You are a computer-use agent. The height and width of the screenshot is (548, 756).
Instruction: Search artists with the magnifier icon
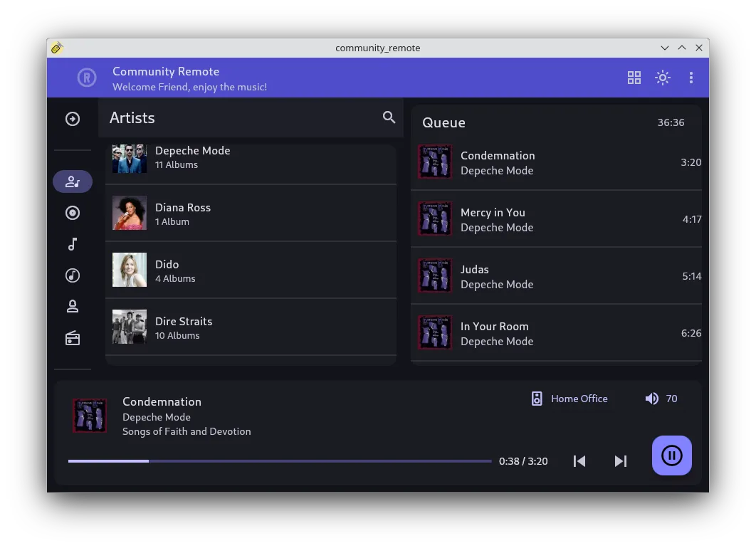point(389,117)
